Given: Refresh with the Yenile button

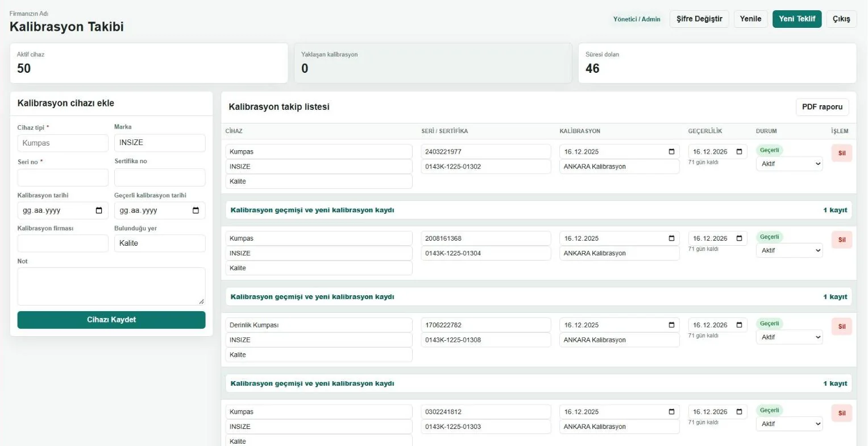Looking at the screenshot, I should (x=750, y=19).
